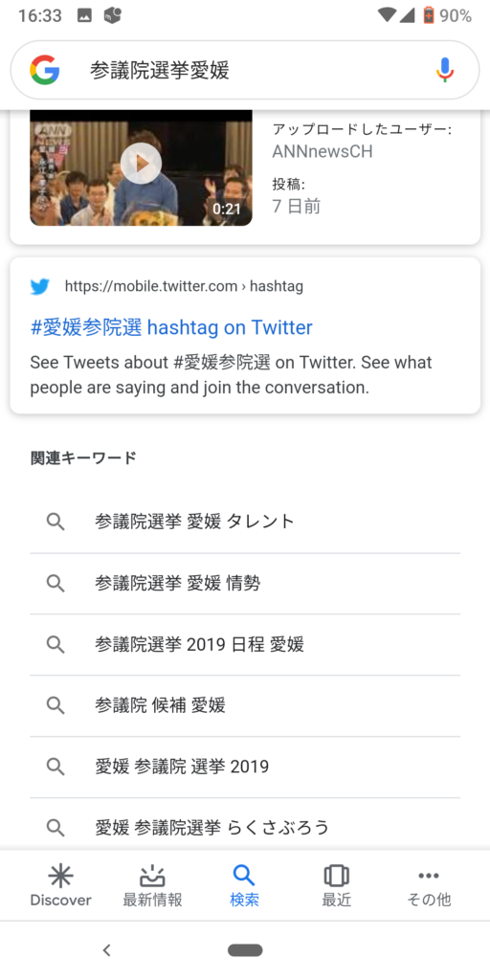Select the 検索 tab
This screenshot has width=490, height=980.
(244, 885)
